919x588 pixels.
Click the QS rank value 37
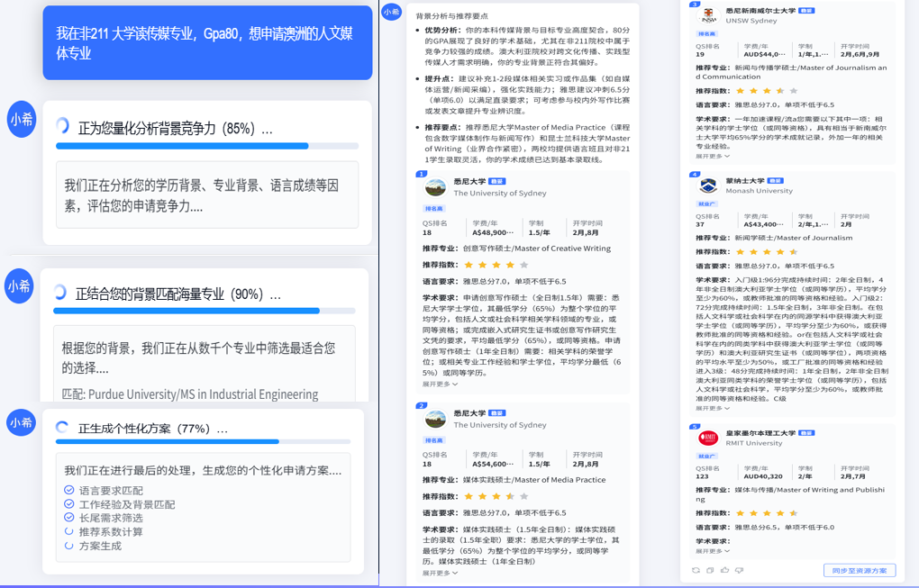coord(700,224)
